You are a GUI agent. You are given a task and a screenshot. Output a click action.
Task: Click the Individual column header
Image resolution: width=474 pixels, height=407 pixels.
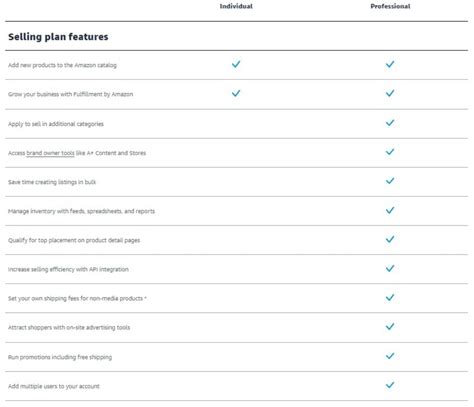pos(236,6)
